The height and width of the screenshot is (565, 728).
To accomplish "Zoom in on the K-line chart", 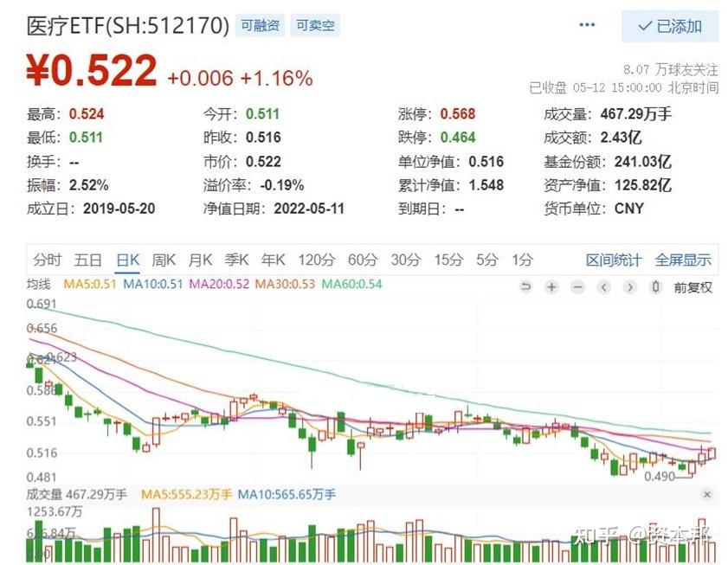I will point(551,287).
